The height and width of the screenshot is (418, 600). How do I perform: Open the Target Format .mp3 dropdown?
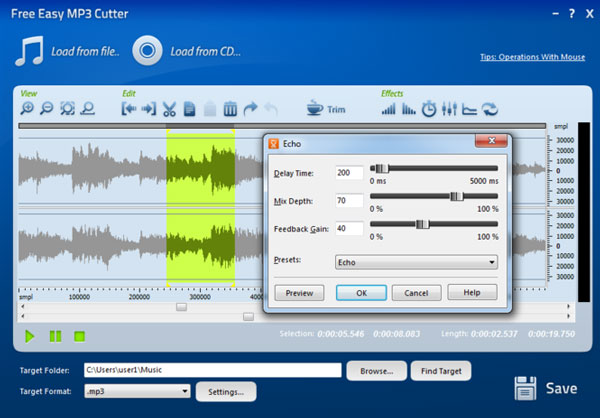pyautogui.click(x=137, y=391)
